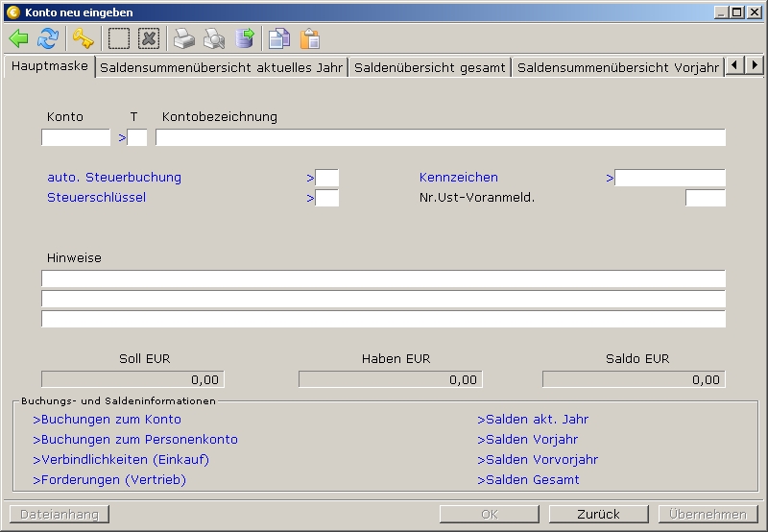This screenshot has height=532, width=768.
Task: Open the Steuerschlüssel lookup link
Action: pyautogui.click(x=96, y=198)
